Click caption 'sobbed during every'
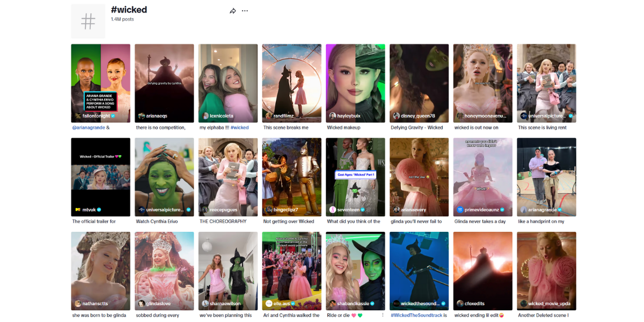This screenshot has width=644, height=322. (158, 316)
